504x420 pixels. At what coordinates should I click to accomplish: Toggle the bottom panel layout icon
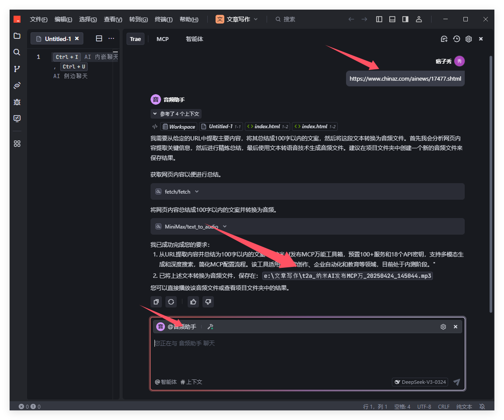pyautogui.click(x=392, y=19)
